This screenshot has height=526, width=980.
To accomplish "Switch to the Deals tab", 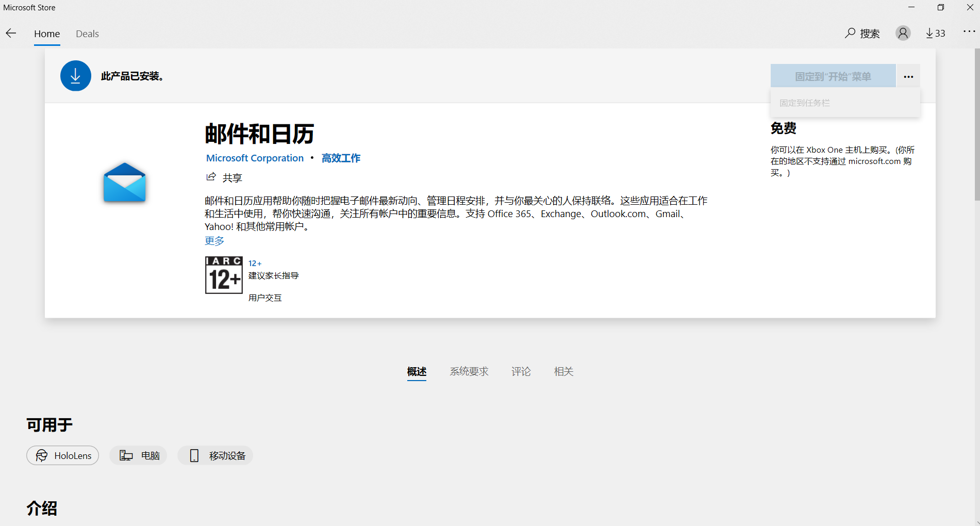I will pyautogui.click(x=87, y=34).
